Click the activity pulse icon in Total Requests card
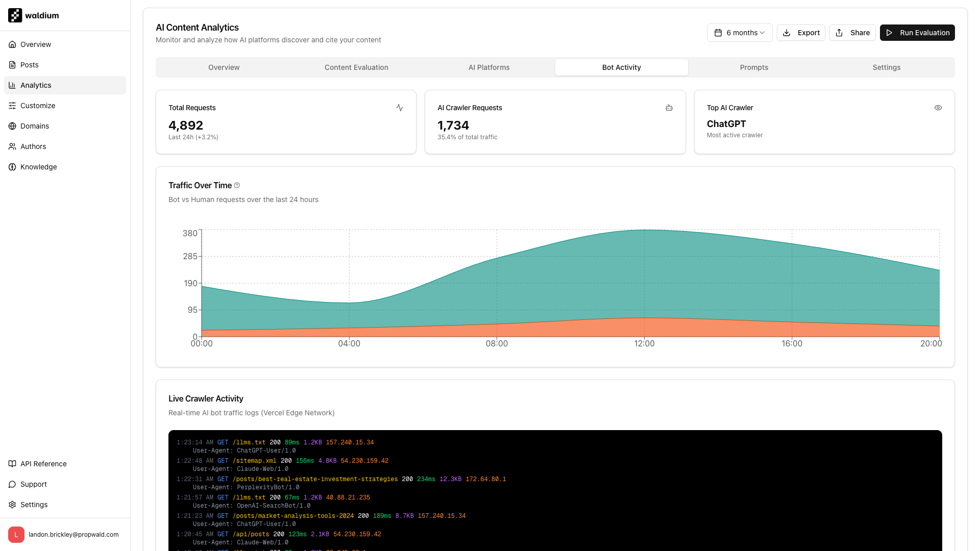The image size is (980, 551). pyautogui.click(x=400, y=108)
